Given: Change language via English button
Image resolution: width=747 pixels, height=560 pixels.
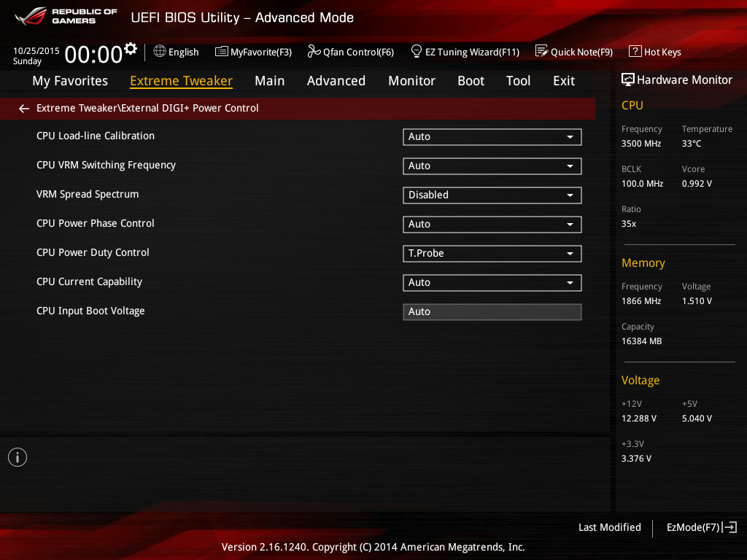Looking at the screenshot, I should tap(177, 52).
